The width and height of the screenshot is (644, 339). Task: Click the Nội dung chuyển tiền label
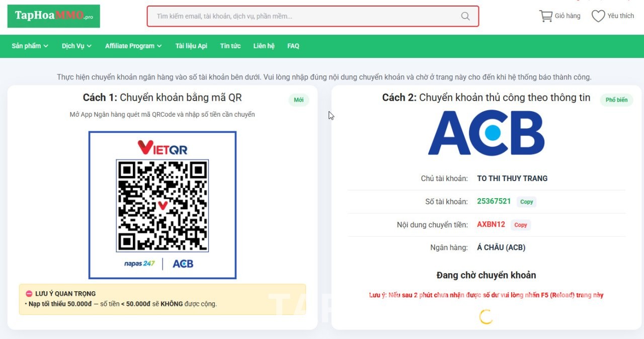click(432, 225)
